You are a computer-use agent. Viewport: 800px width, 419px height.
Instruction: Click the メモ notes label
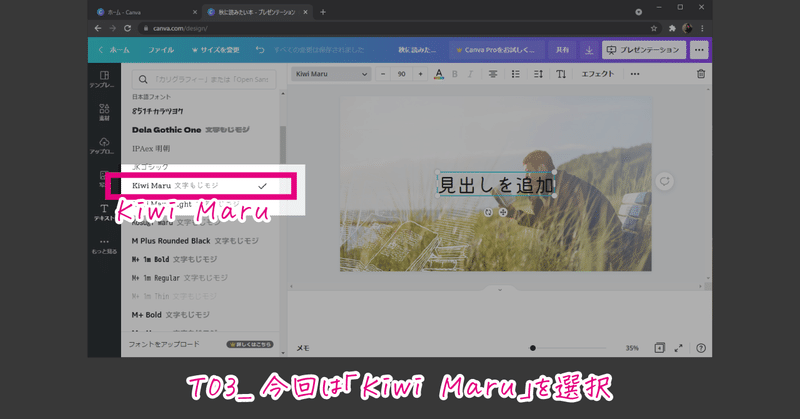click(x=303, y=348)
